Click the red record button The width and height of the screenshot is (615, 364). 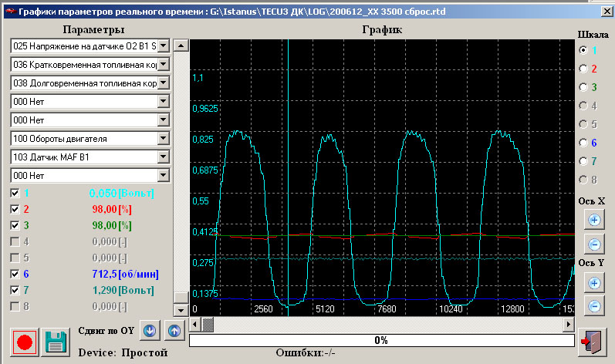tap(25, 340)
